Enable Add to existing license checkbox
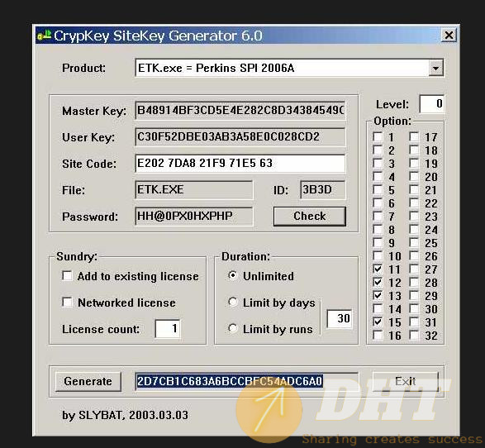Viewport: 485px width, 448px height. pyautogui.click(x=67, y=276)
